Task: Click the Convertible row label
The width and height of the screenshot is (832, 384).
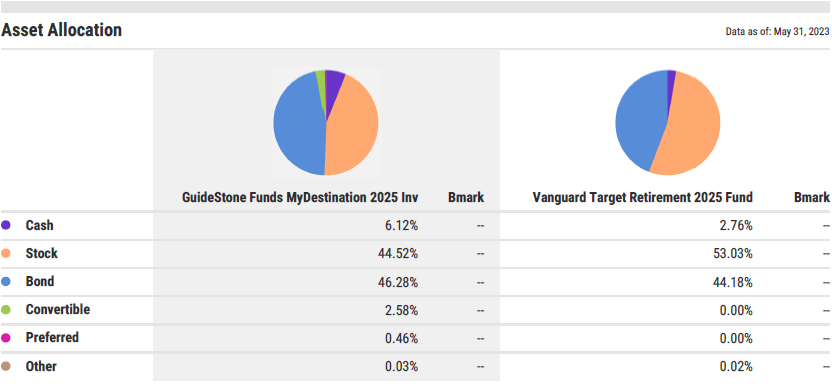Action: pos(58,309)
